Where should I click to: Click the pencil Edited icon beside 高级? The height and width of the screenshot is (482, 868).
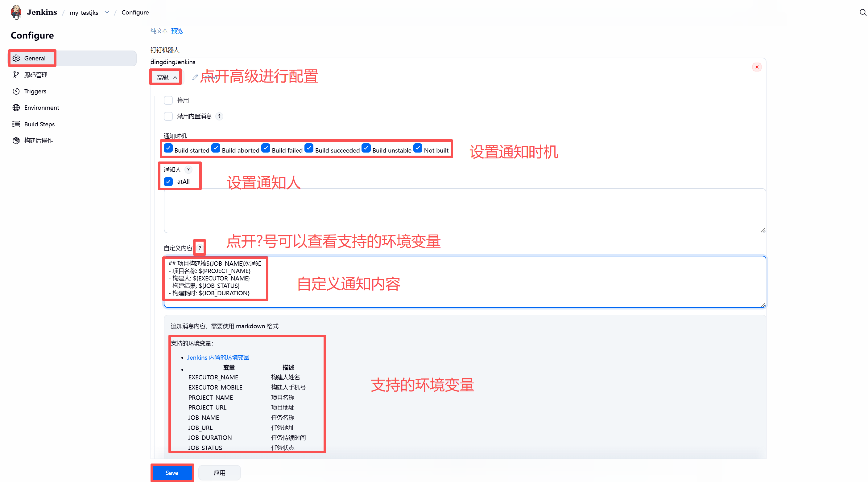tap(195, 77)
